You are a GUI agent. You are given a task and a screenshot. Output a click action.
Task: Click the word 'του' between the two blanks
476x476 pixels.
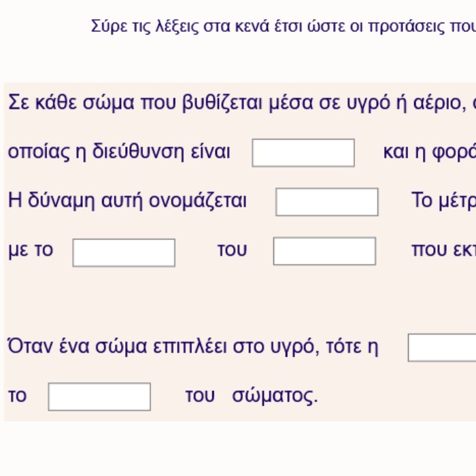233,250
